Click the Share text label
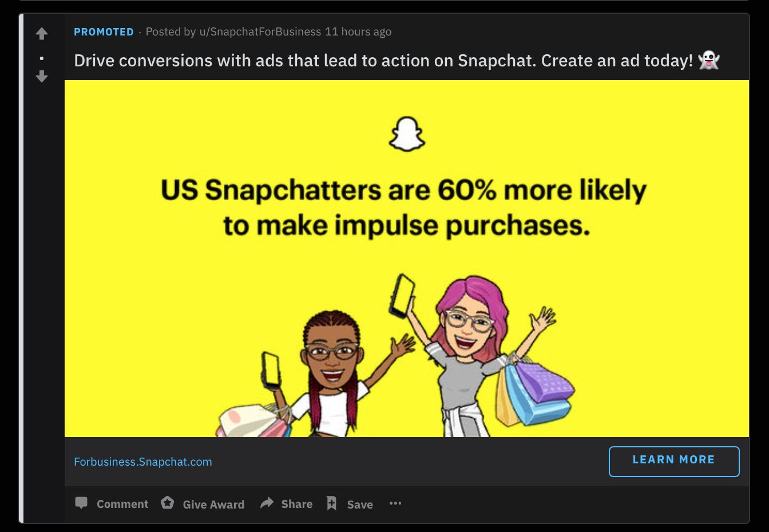The image size is (769, 532). [x=297, y=504]
